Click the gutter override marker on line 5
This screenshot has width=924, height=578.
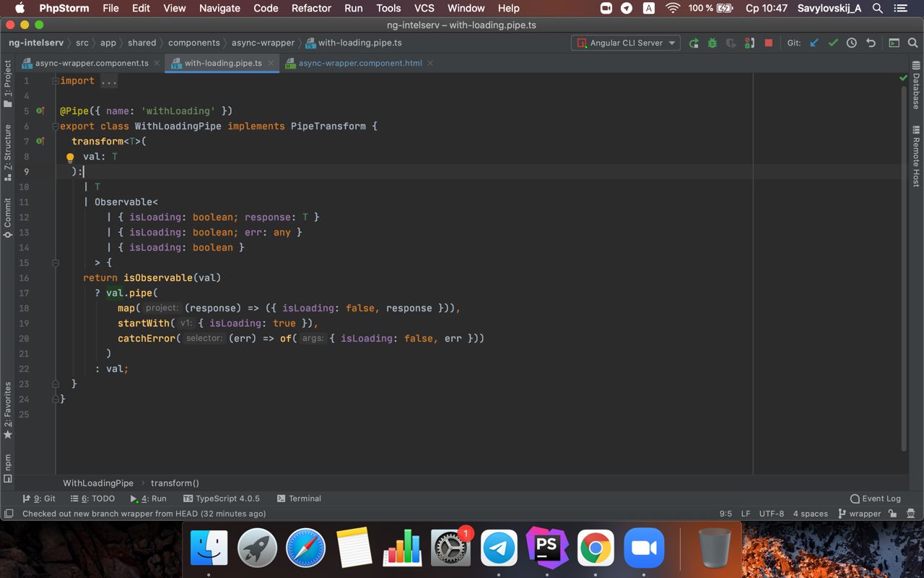(40, 111)
